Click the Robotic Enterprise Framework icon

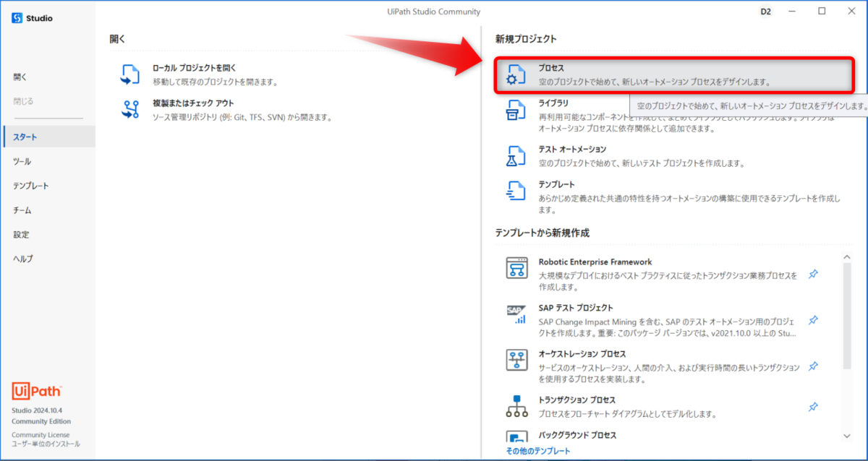[x=516, y=267]
